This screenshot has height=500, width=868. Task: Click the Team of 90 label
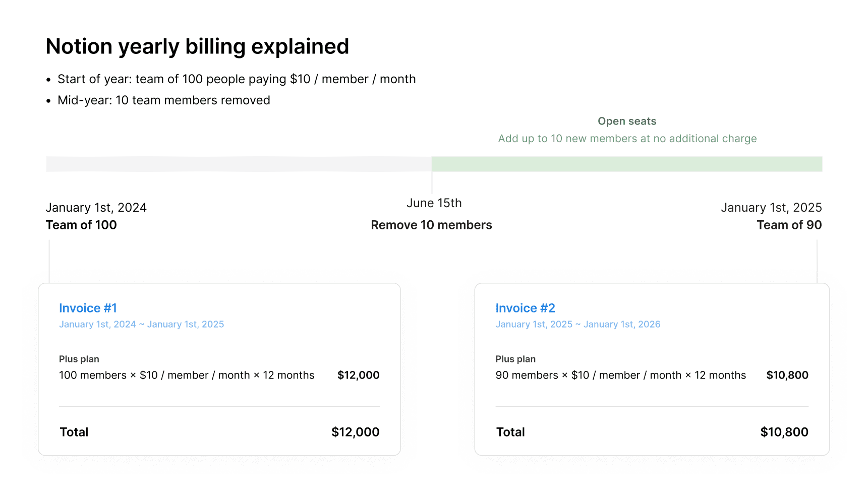(x=789, y=225)
